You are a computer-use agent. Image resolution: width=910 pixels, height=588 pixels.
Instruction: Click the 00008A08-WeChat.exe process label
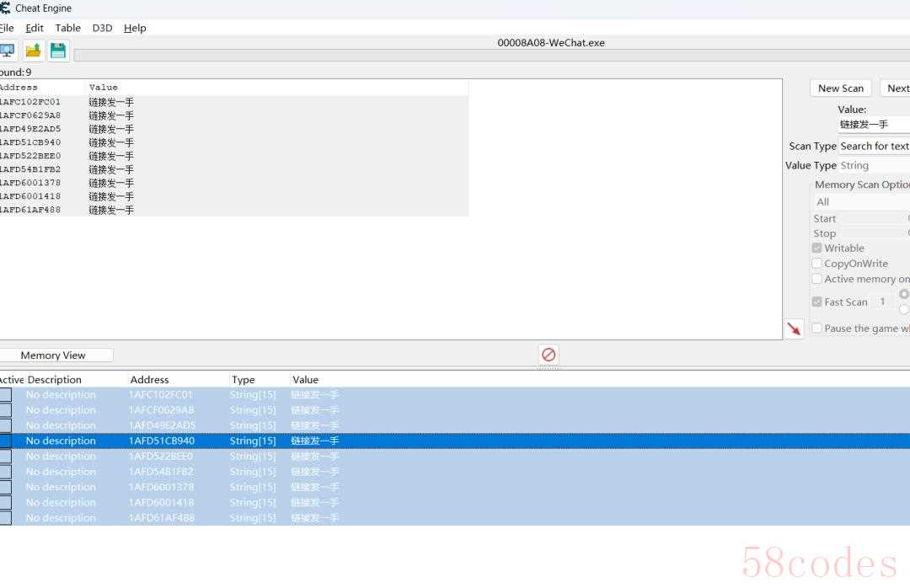click(551, 43)
